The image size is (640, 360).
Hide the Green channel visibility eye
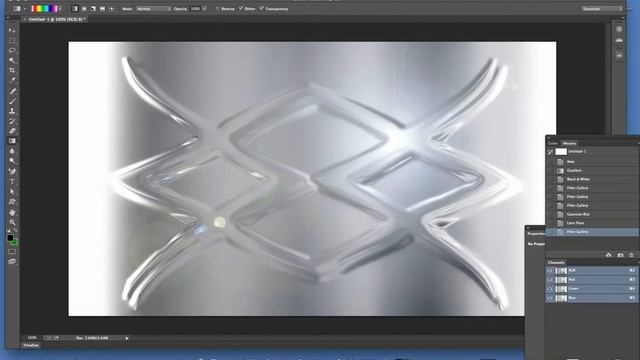pyautogui.click(x=550, y=289)
